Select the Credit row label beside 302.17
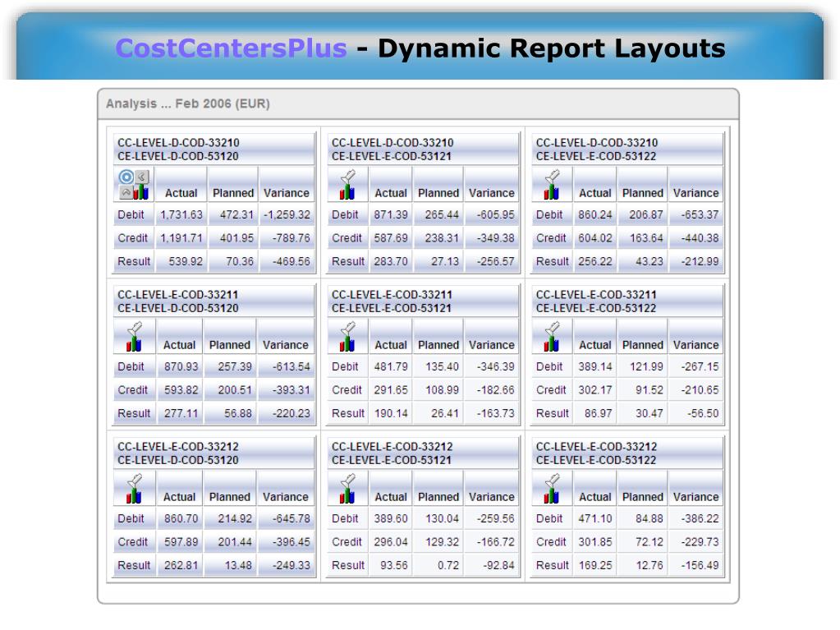Viewport: 840px width, 630px height. 551,390
